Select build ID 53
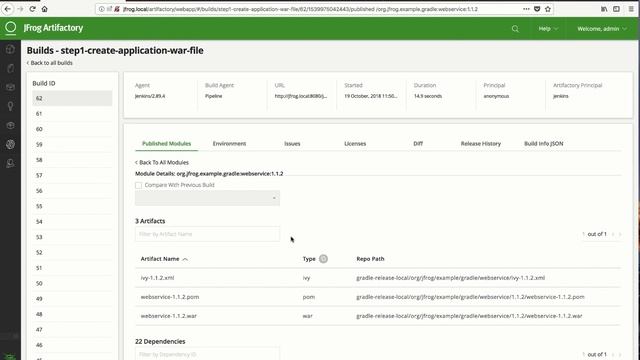This screenshot has width=640, height=360. 72,237
